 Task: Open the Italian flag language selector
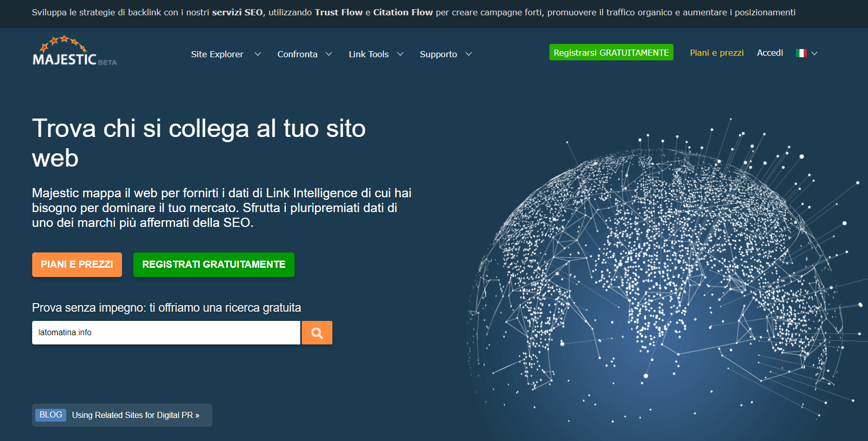[801, 53]
